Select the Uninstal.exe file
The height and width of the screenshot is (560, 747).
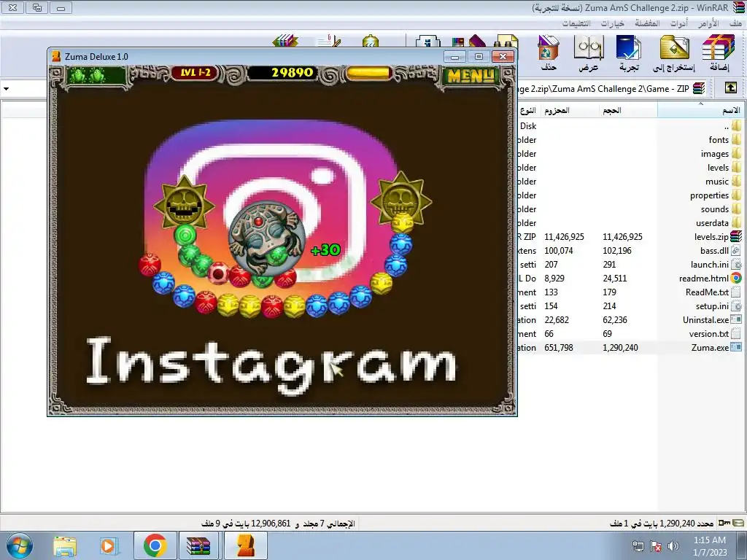coord(630,320)
